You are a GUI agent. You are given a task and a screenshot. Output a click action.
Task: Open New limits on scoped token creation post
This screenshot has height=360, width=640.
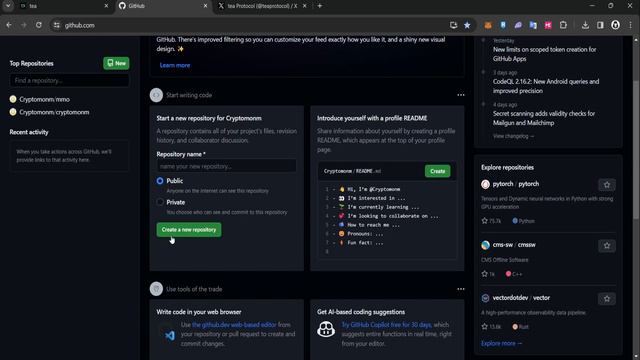pos(544,54)
